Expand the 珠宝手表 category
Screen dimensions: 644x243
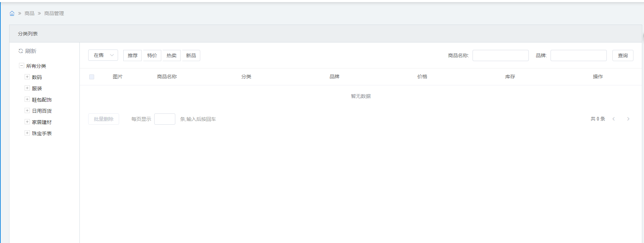coord(27,133)
